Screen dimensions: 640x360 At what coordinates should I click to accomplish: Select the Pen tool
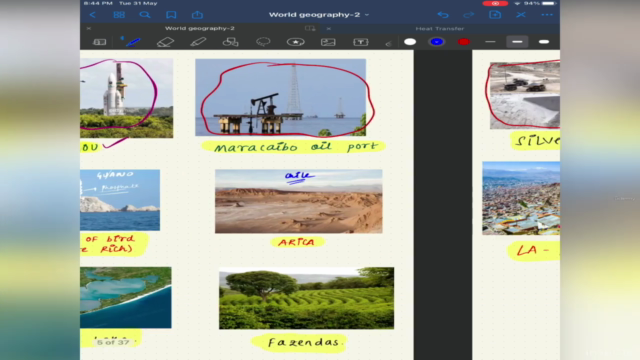(132, 42)
